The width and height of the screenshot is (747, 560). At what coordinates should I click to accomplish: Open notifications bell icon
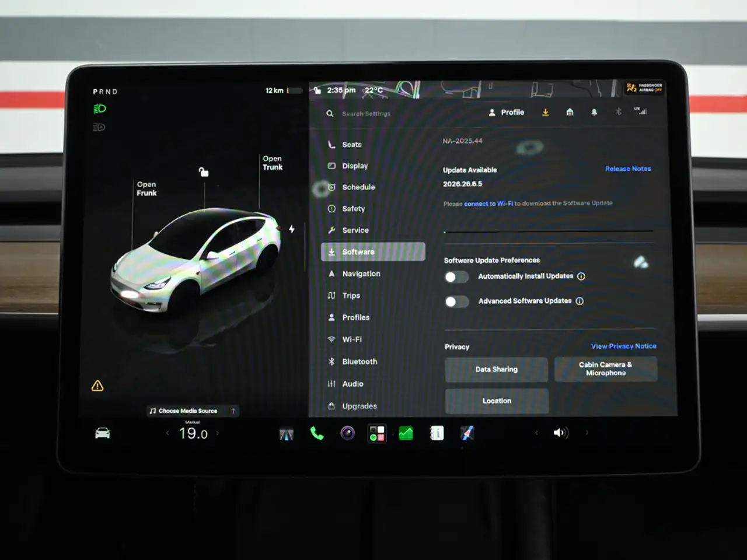pos(594,112)
